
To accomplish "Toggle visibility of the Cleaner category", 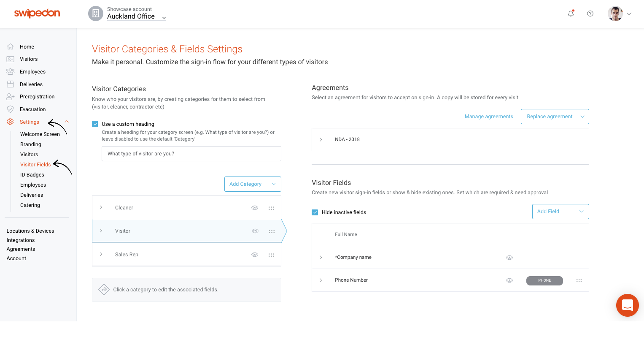I will click(255, 208).
